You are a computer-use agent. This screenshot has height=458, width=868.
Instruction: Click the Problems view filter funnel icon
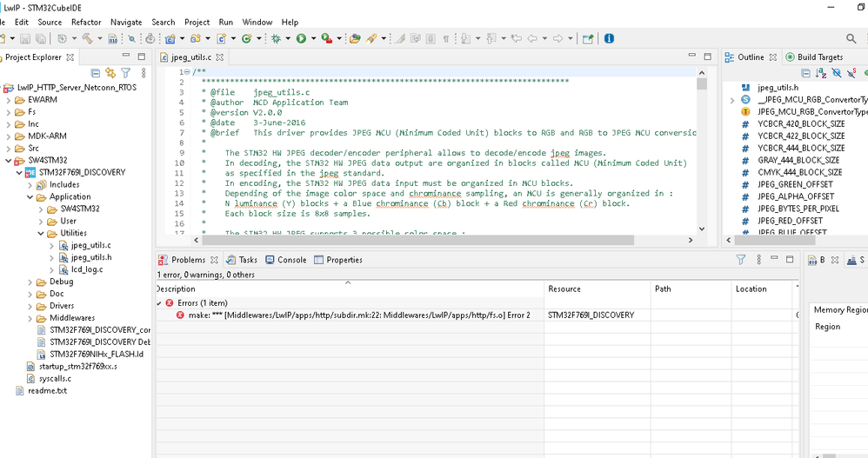(x=741, y=260)
